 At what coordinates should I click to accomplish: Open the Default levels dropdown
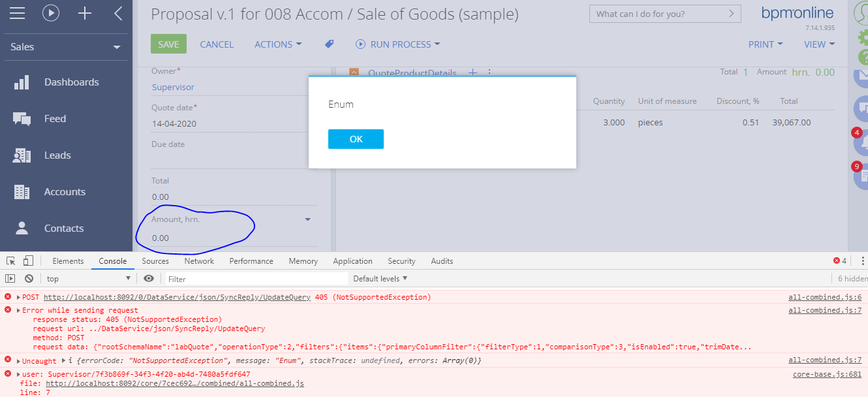[x=380, y=278]
